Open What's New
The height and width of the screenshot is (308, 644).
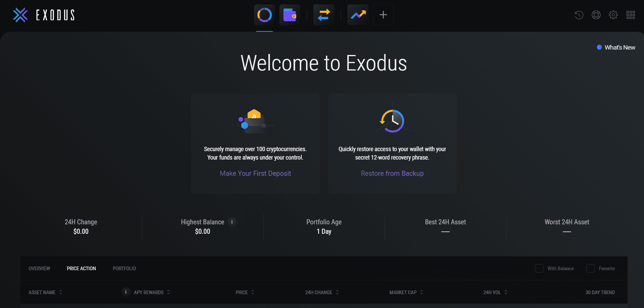(x=616, y=48)
